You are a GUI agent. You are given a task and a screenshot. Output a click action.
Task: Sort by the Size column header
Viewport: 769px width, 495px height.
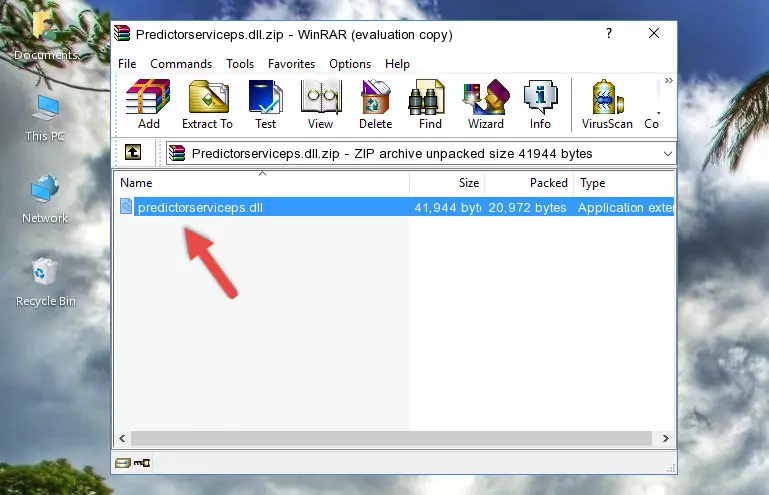pyautogui.click(x=447, y=183)
